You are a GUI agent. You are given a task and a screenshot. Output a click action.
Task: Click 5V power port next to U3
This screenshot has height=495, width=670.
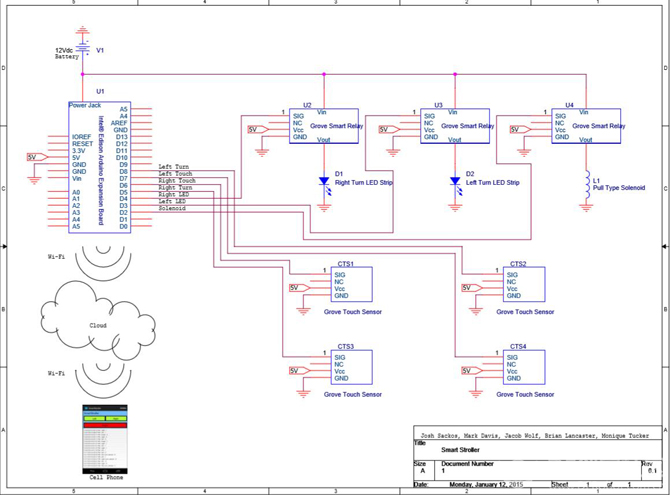tap(388, 130)
